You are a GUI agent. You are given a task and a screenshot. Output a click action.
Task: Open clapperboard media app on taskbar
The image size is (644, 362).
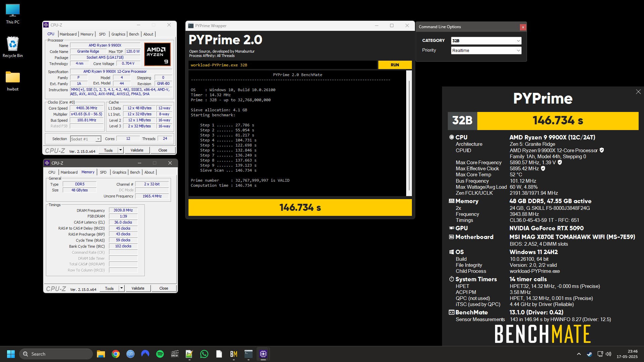click(175, 354)
